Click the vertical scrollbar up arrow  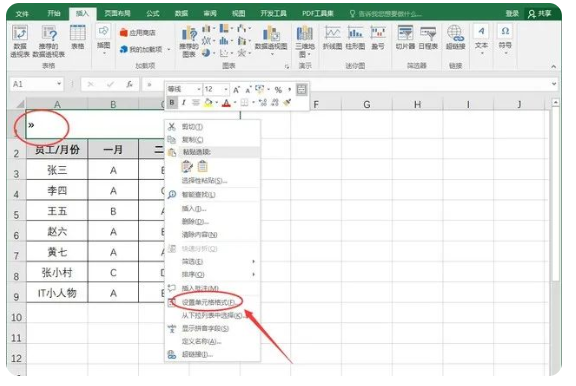(x=555, y=102)
